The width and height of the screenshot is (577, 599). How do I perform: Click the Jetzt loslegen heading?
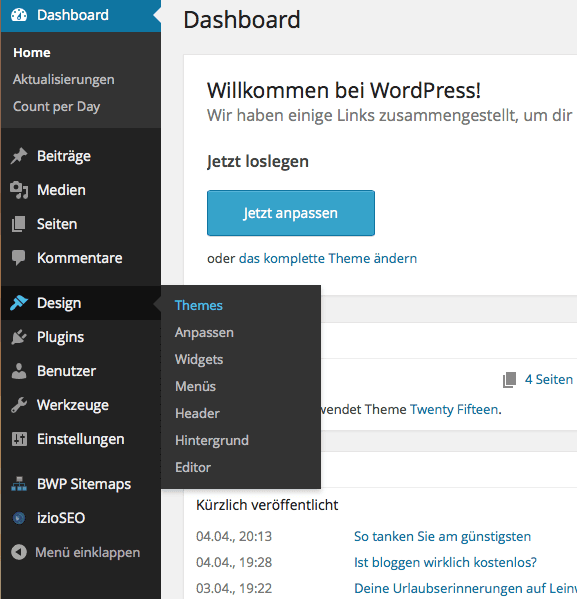click(258, 161)
